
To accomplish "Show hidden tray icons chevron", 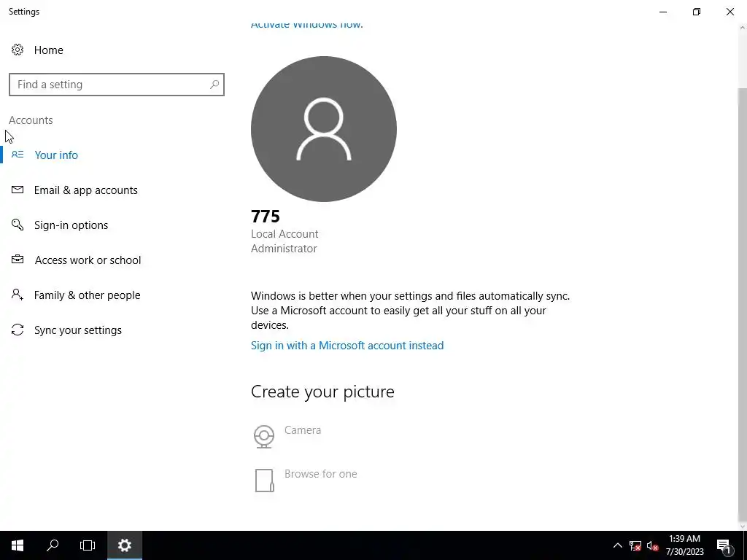I will tap(617, 545).
